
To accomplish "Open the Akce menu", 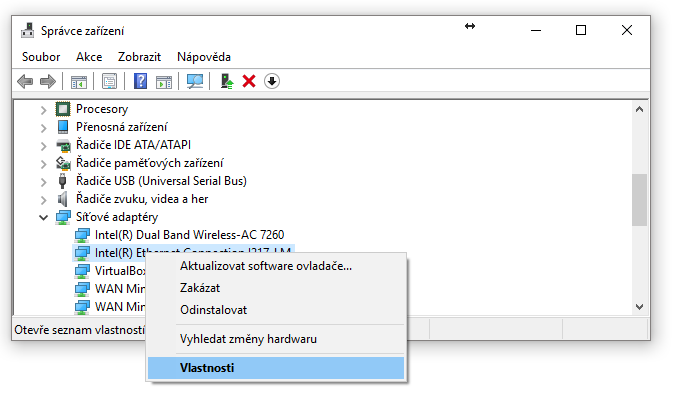I will pos(89,57).
